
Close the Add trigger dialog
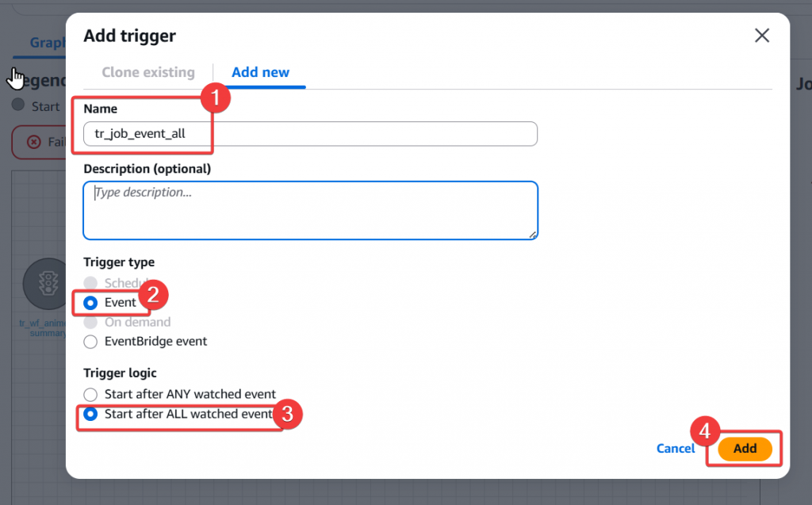point(762,36)
